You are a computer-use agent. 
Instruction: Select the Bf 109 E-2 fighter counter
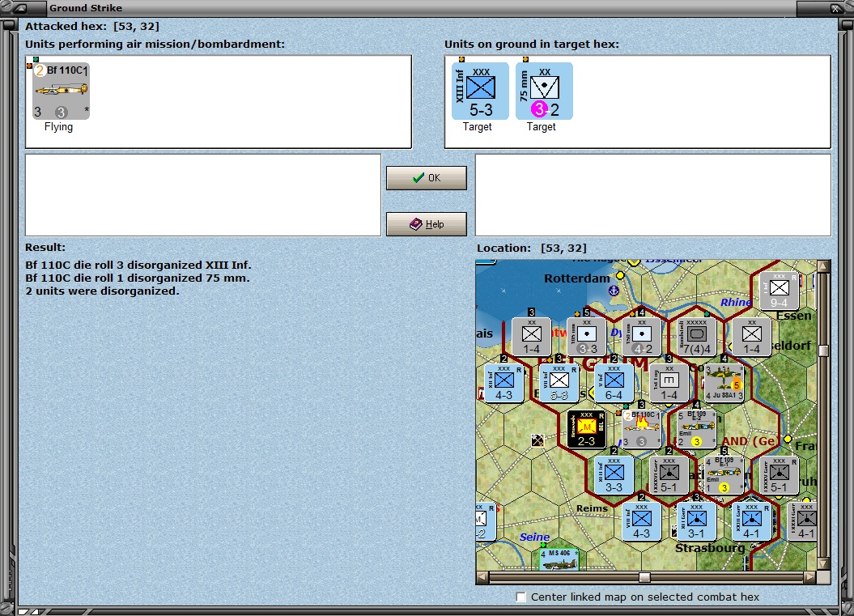(x=697, y=429)
